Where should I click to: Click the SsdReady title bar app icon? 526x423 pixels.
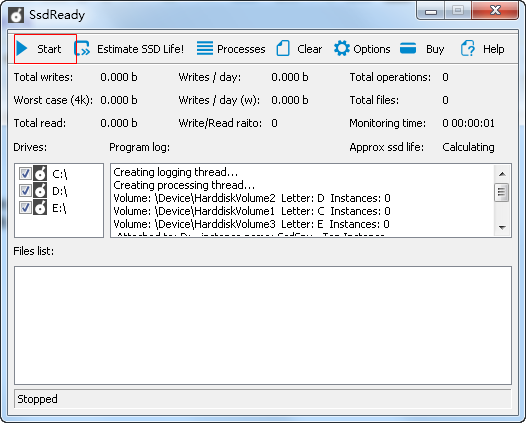click(16, 15)
